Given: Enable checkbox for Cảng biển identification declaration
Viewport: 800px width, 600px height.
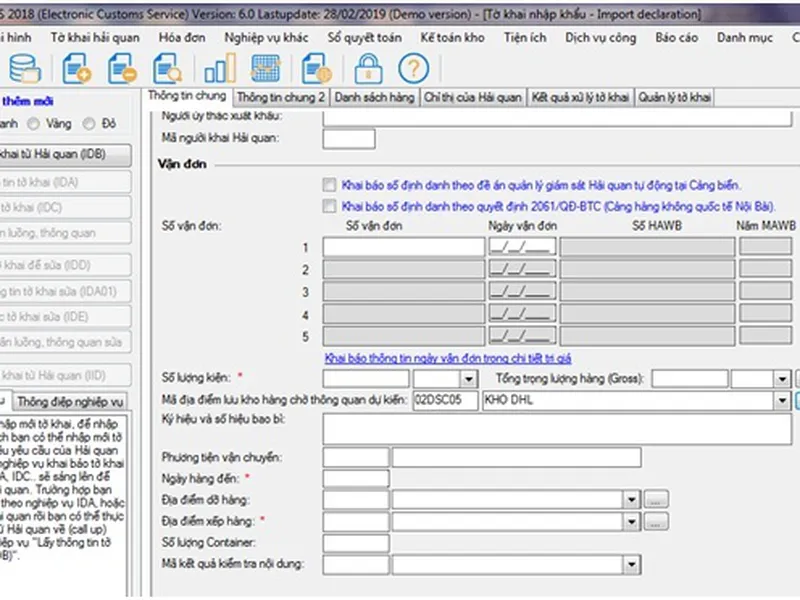Looking at the screenshot, I should (329, 185).
